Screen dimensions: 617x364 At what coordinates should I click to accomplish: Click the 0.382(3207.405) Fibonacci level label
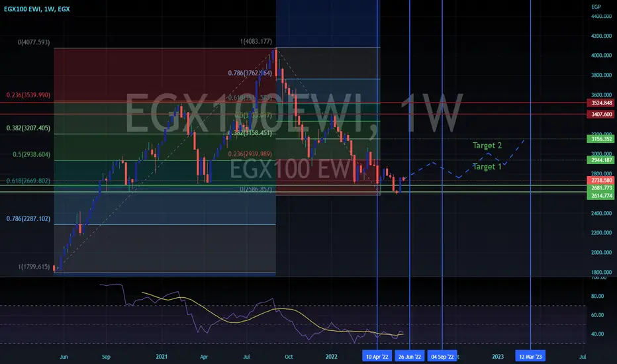[28, 128]
